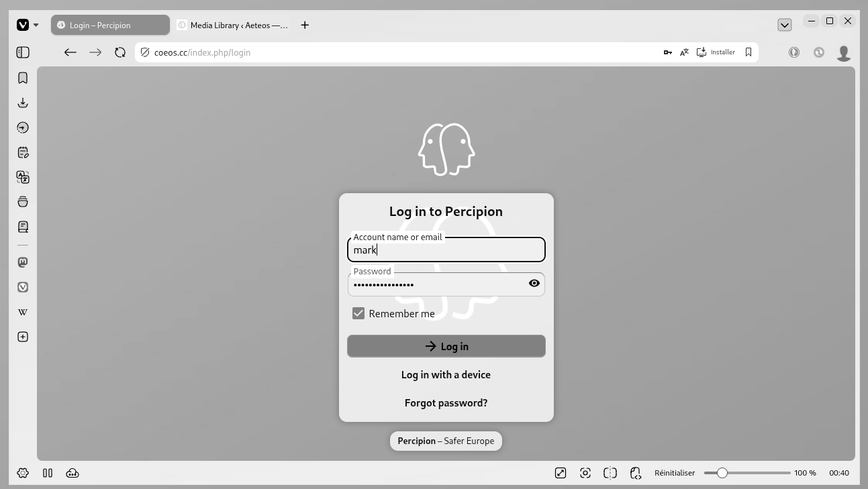Open the Vivaldi main menu icon

pyautogui.click(x=23, y=25)
